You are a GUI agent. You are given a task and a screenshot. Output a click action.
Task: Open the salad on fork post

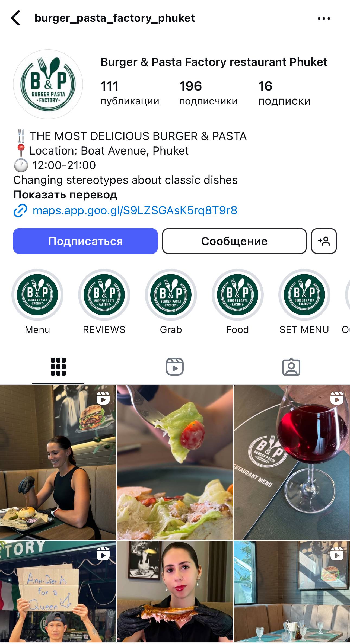(x=175, y=462)
